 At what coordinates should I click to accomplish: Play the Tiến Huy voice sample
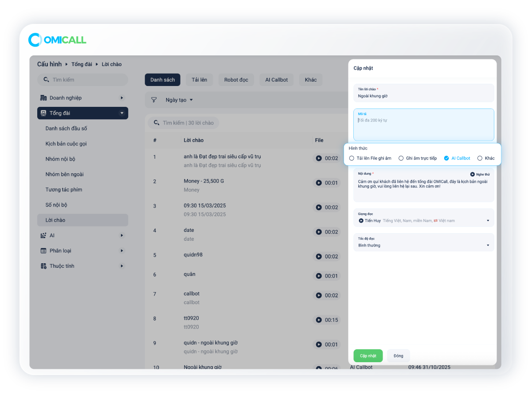tap(361, 220)
